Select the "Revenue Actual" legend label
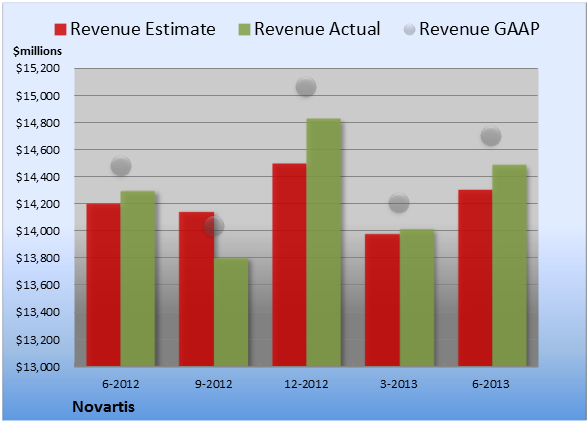 (317, 29)
